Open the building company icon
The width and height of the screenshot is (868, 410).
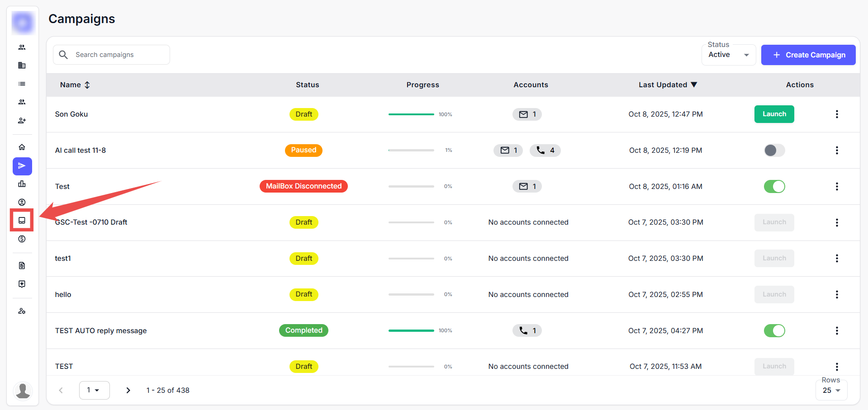point(22,66)
